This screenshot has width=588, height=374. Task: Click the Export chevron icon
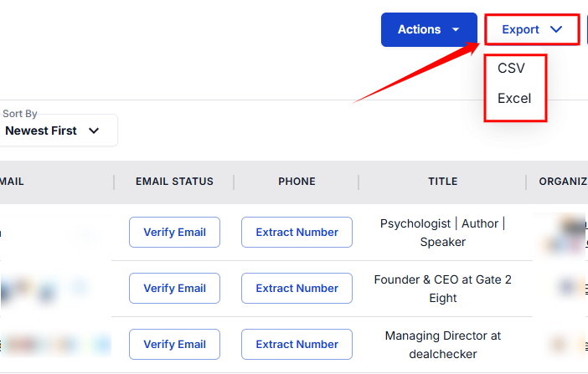coord(557,29)
